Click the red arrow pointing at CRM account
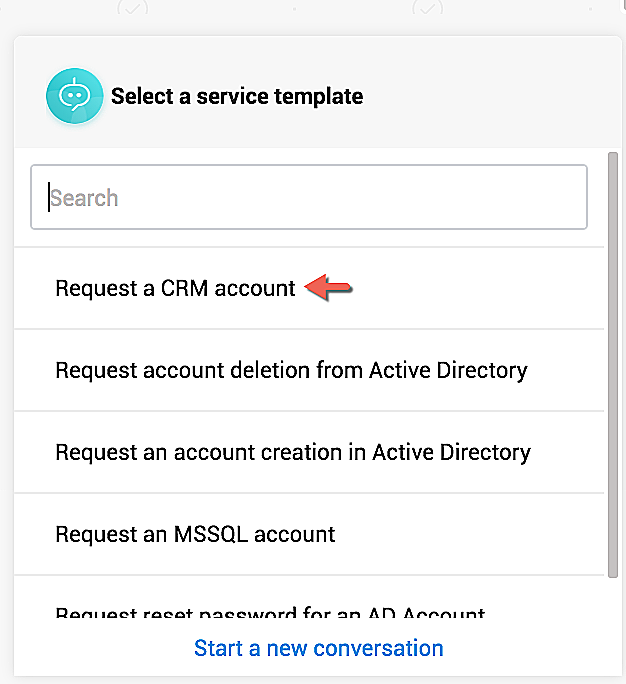 tap(329, 288)
